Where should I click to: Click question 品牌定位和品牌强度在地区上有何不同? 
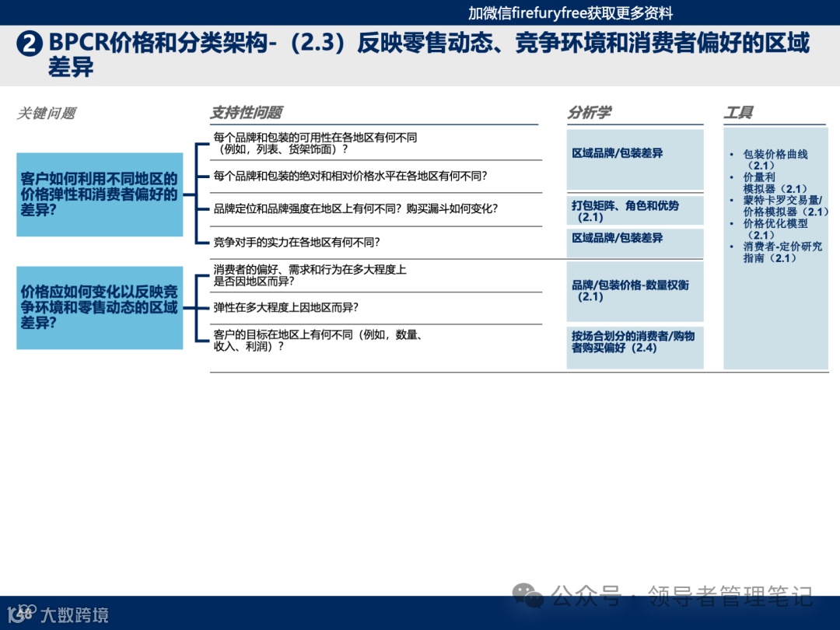355,208
